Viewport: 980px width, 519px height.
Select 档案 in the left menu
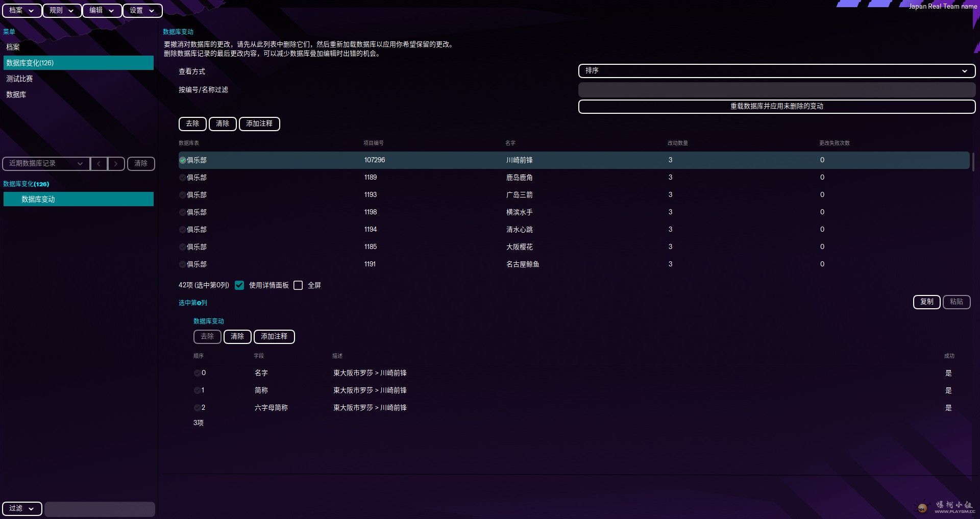tap(78, 47)
